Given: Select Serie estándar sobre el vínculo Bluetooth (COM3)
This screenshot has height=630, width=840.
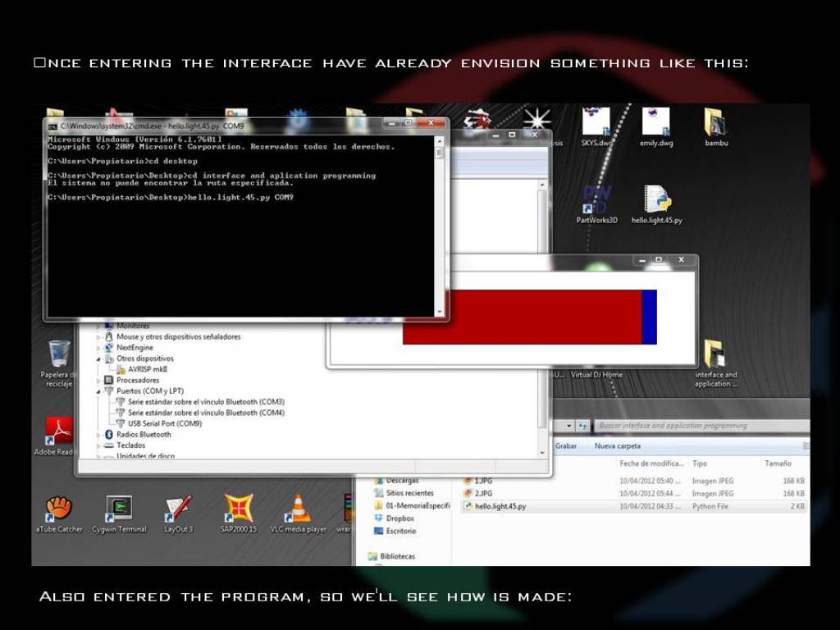Looking at the screenshot, I should (206, 402).
